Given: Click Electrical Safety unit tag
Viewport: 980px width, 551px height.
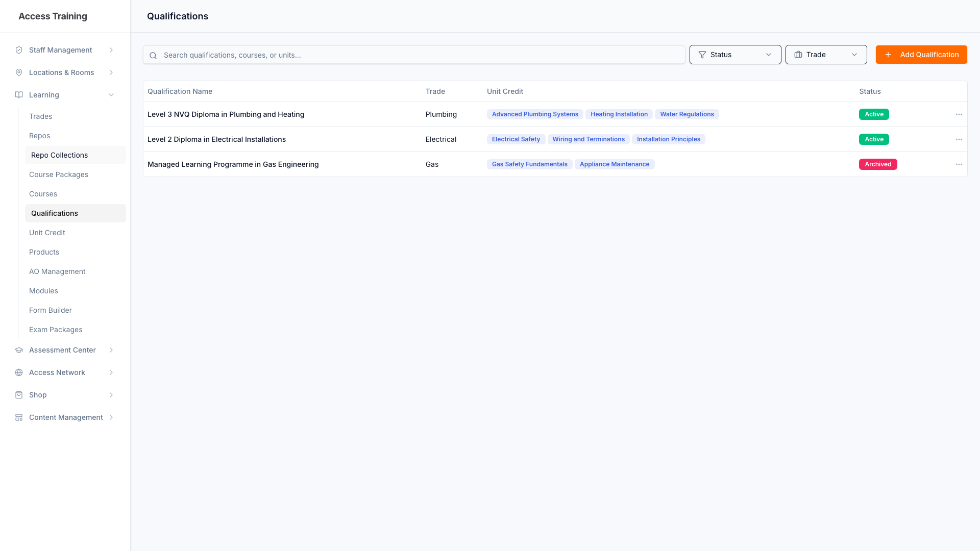Looking at the screenshot, I should (516, 139).
